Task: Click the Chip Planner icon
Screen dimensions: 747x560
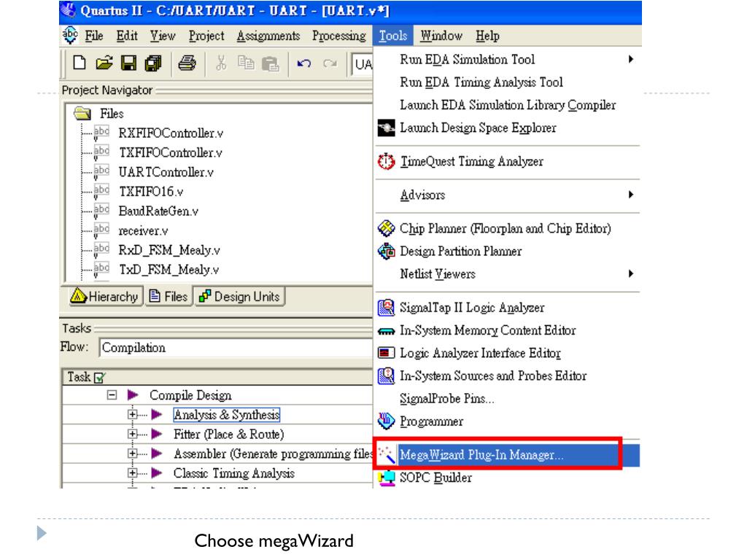Action: 386,228
